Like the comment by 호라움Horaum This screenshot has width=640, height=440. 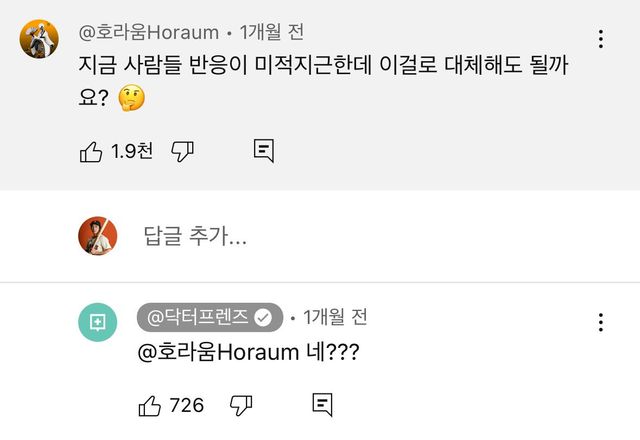pos(91,152)
